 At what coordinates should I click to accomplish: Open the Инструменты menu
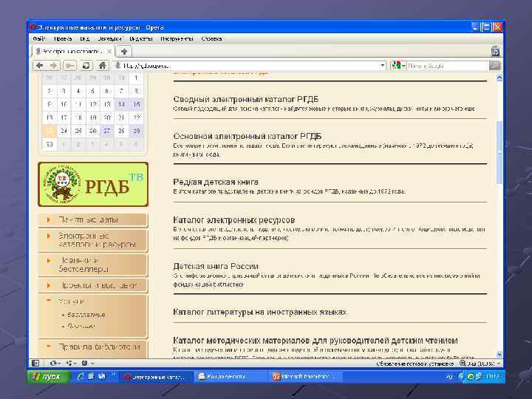pyautogui.click(x=177, y=38)
